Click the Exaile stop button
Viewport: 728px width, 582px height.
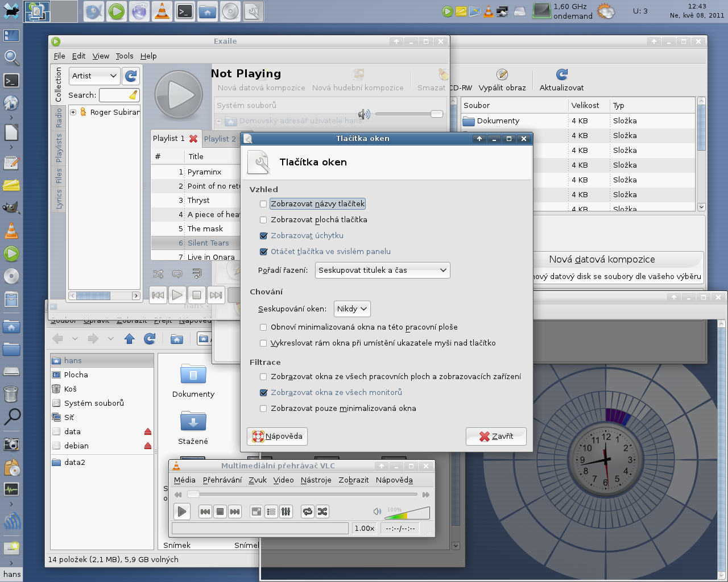pyautogui.click(x=196, y=295)
